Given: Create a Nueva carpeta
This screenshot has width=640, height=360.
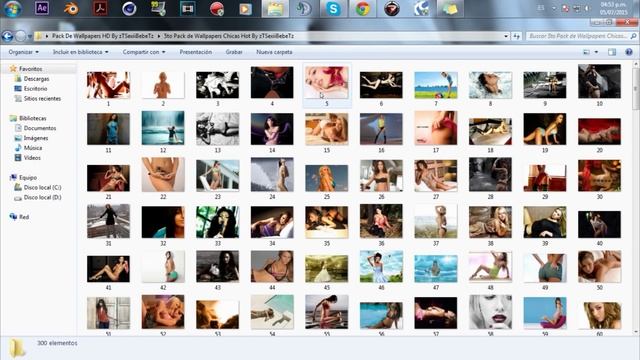Looking at the screenshot, I should pos(274,52).
